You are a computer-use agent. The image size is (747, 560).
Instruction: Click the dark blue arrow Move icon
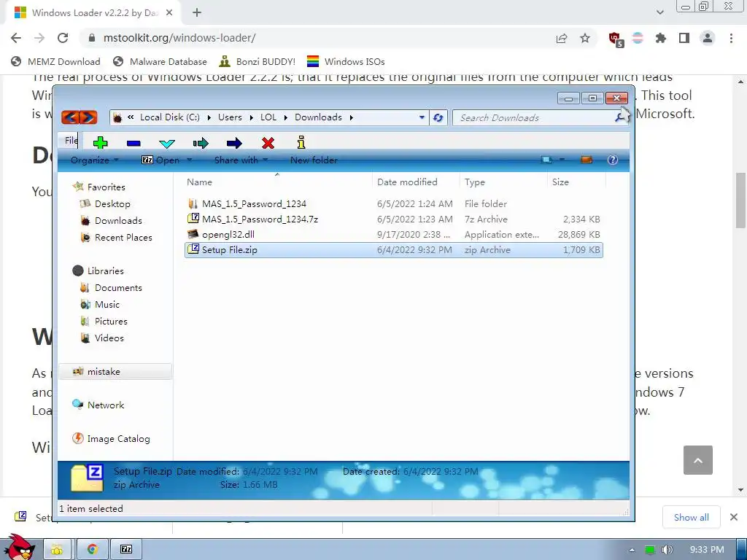(234, 143)
